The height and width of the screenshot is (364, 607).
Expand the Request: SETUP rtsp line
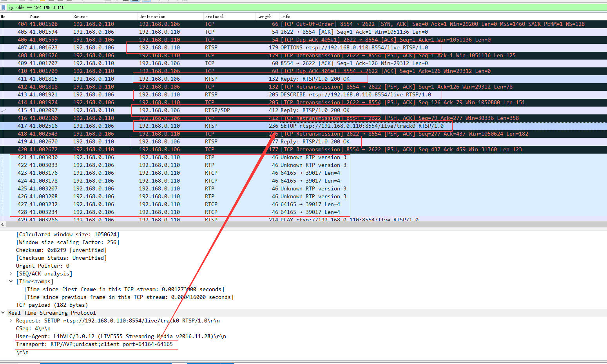(11, 321)
